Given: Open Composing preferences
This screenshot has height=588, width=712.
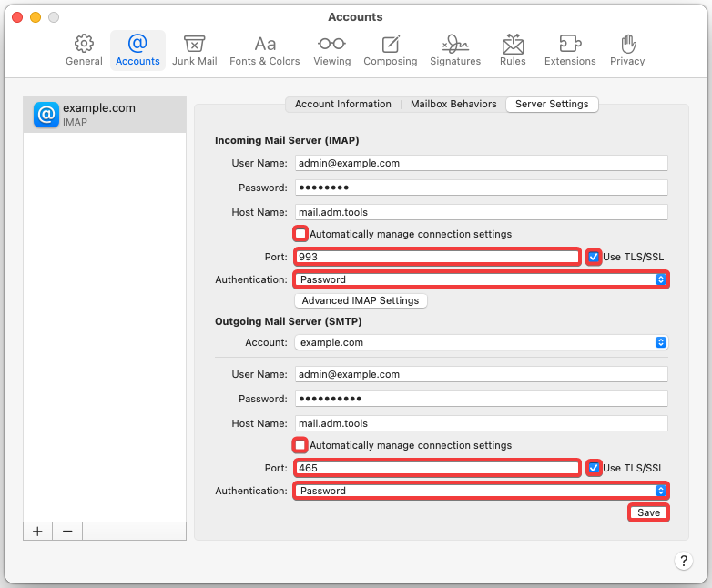Looking at the screenshot, I should (390, 50).
